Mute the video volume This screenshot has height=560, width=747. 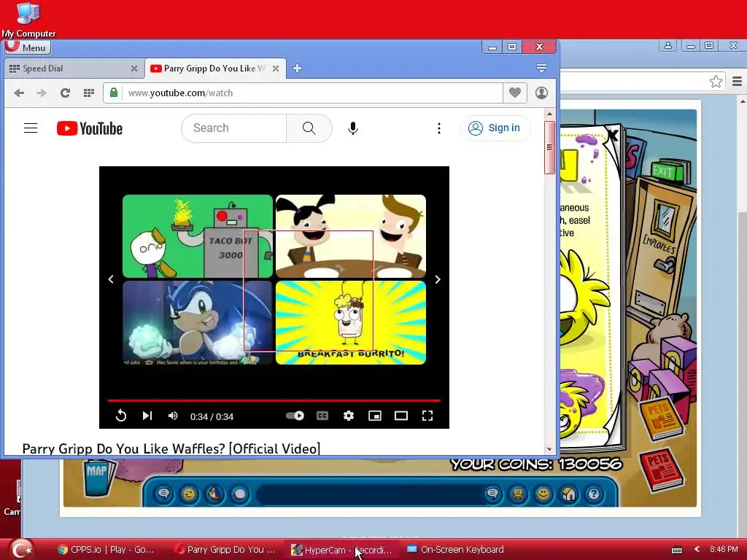point(173,416)
